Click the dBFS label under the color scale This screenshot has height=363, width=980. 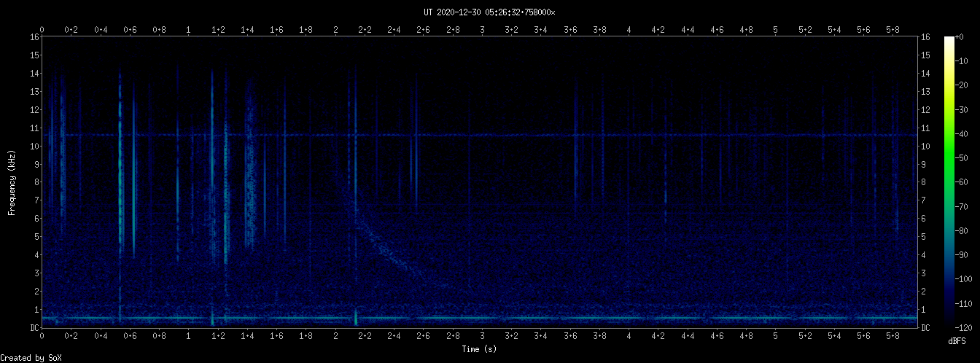coord(957,341)
